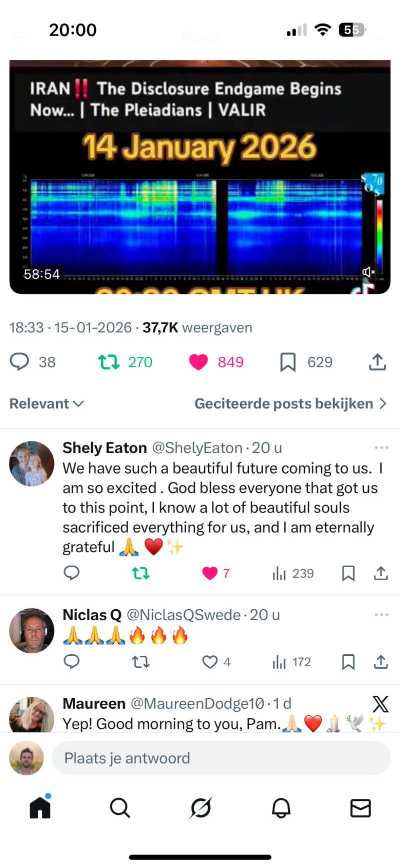Tap the green repost icon showing 270
This screenshot has width=400, height=868.
(109, 361)
